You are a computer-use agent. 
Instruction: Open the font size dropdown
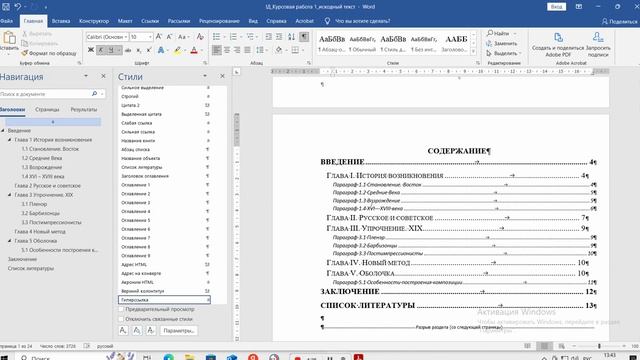151,37
